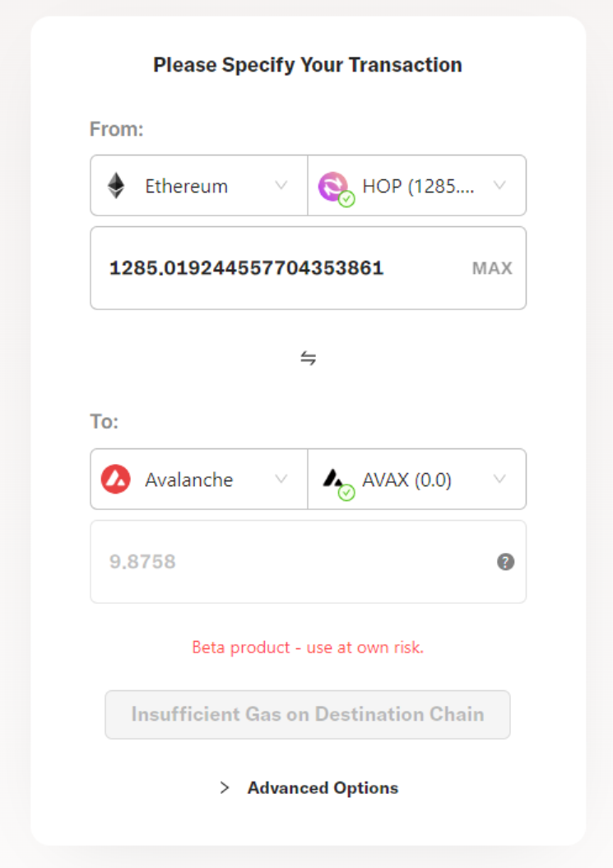Click the Ethereum diamond logo icon
Screen dimensions: 613x868
(x=116, y=186)
